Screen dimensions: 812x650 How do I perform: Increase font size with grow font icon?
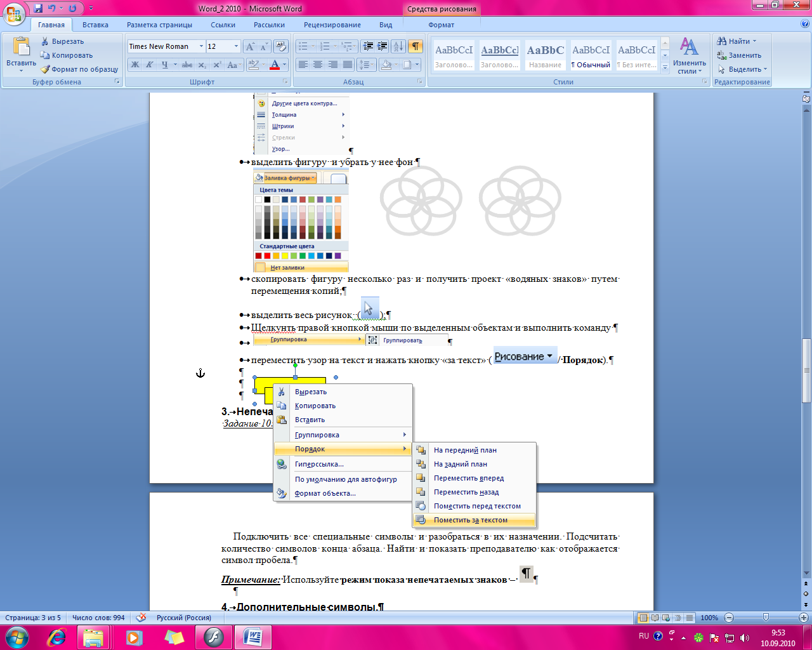[251, 46]
